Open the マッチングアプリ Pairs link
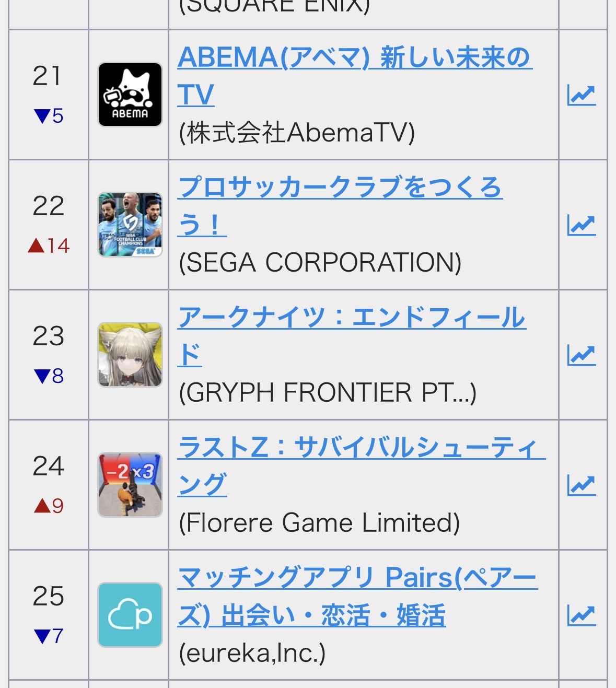The height and width of the screenshot is (688, 616). [x=357, y=578]
